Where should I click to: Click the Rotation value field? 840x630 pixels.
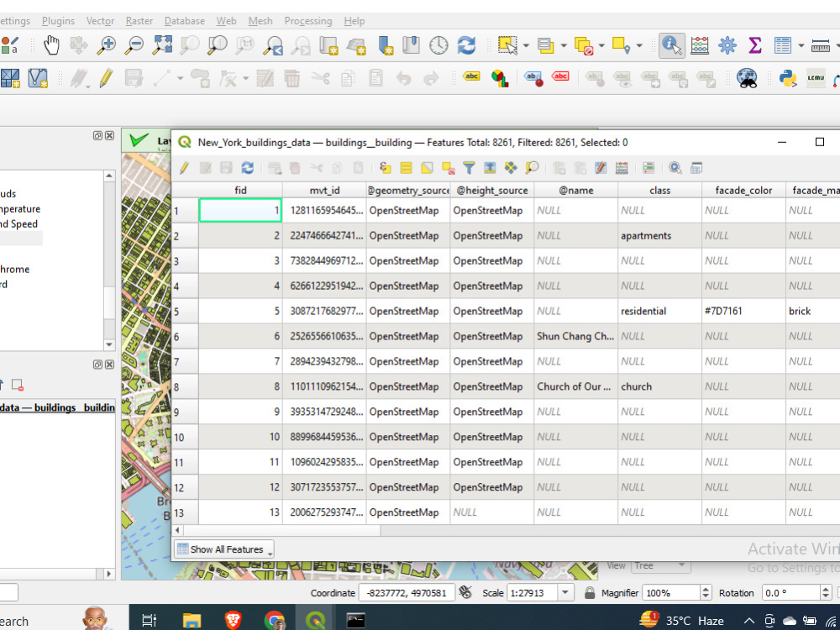[790, 592]
